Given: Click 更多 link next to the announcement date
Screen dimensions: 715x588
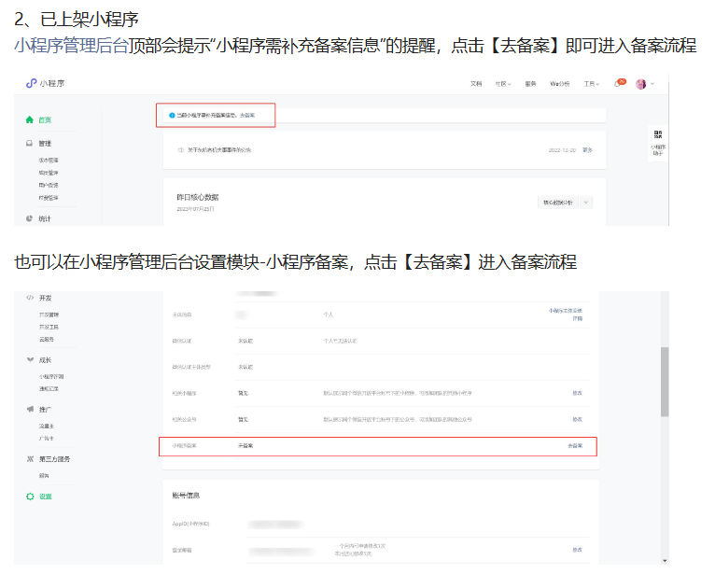Looking at the screenshot, I should 587,150.
